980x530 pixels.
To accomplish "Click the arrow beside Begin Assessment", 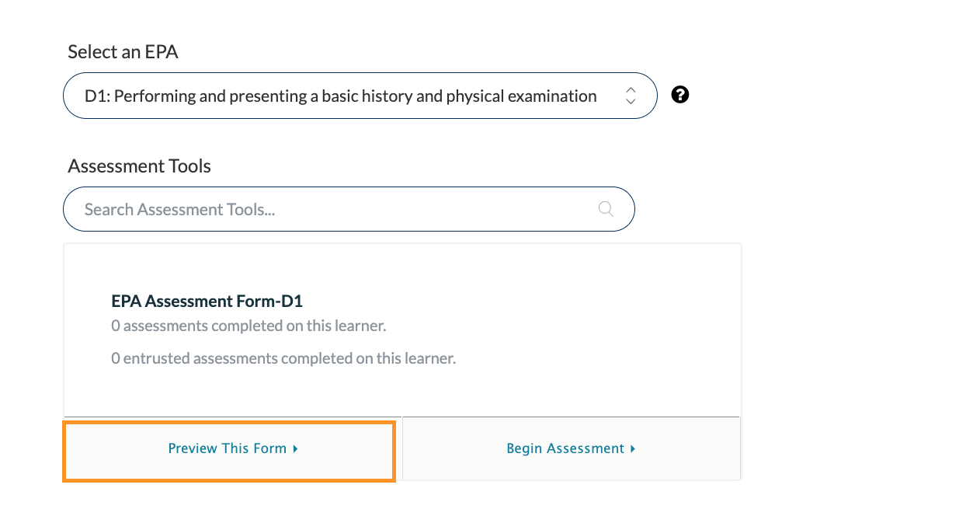I will [x=634, y=449].
